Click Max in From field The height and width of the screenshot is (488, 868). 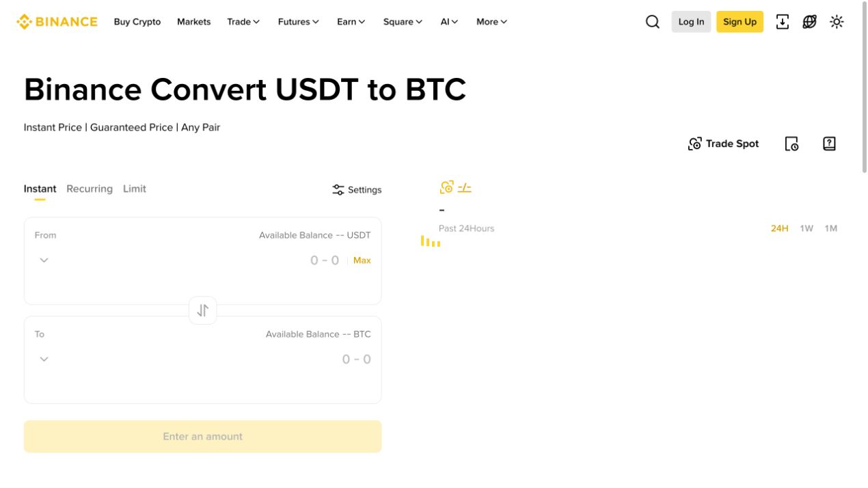click(x=362, y=260)
